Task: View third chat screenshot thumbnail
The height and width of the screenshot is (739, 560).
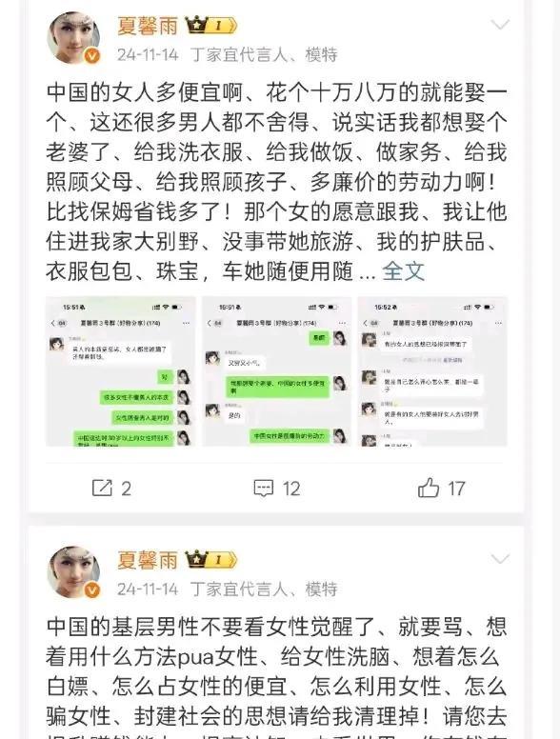Action: pos(432,371)
